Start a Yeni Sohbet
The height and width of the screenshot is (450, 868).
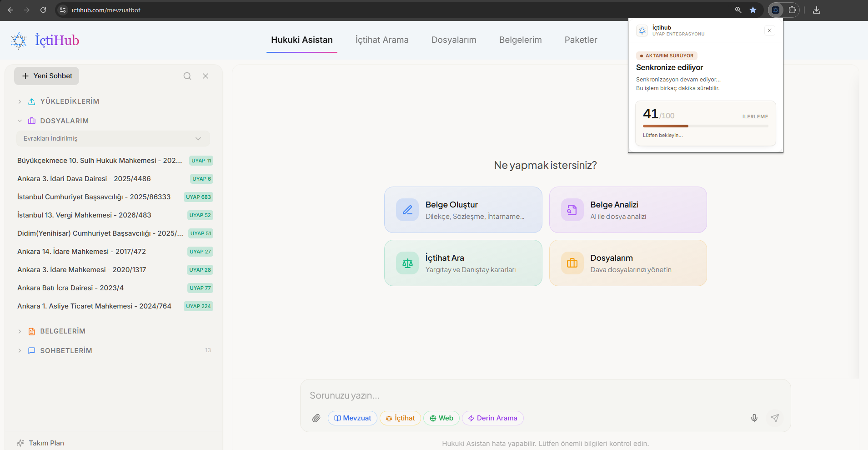tap(46, 76)
